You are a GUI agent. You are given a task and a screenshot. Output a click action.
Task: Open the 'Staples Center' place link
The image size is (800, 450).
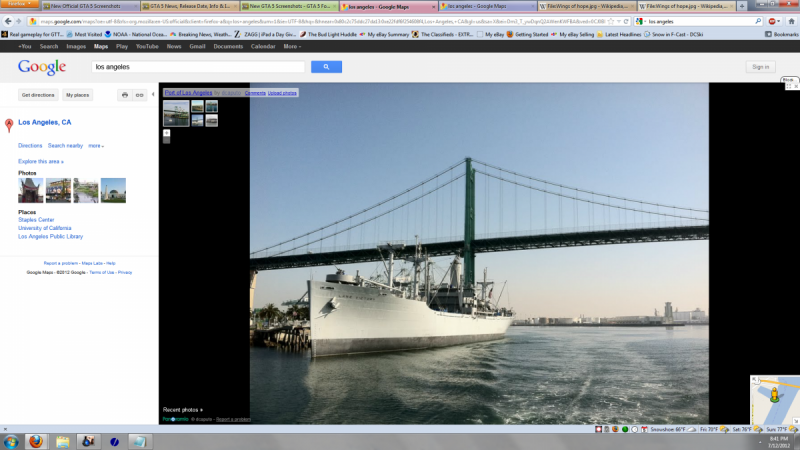tap(36, 220)
